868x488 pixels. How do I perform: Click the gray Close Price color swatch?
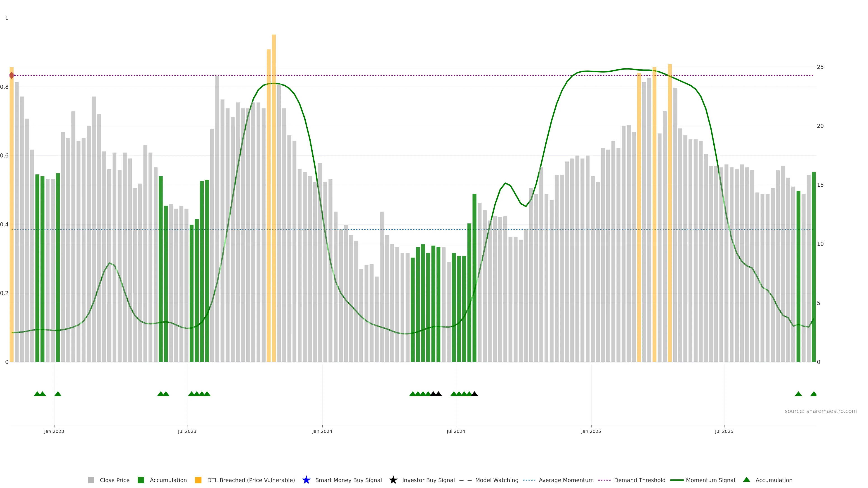tap(91, 480)
